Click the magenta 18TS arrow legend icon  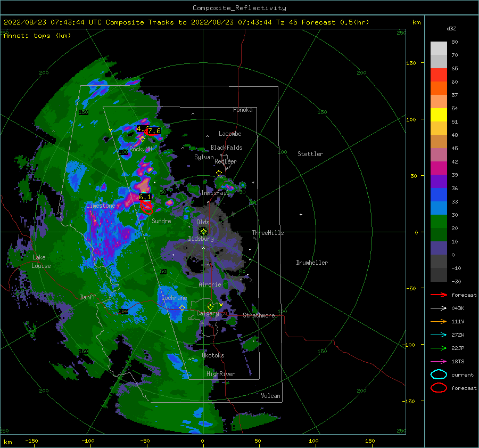439,362
